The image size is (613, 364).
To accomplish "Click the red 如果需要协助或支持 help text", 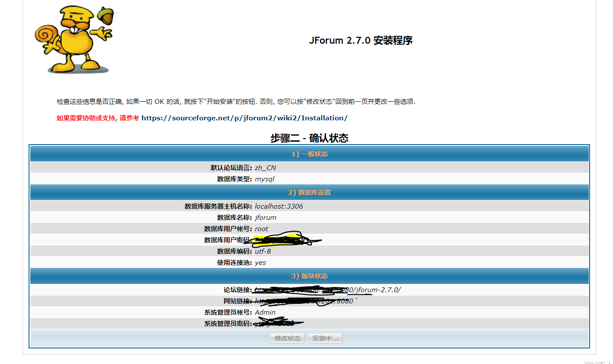I will 97,118.
